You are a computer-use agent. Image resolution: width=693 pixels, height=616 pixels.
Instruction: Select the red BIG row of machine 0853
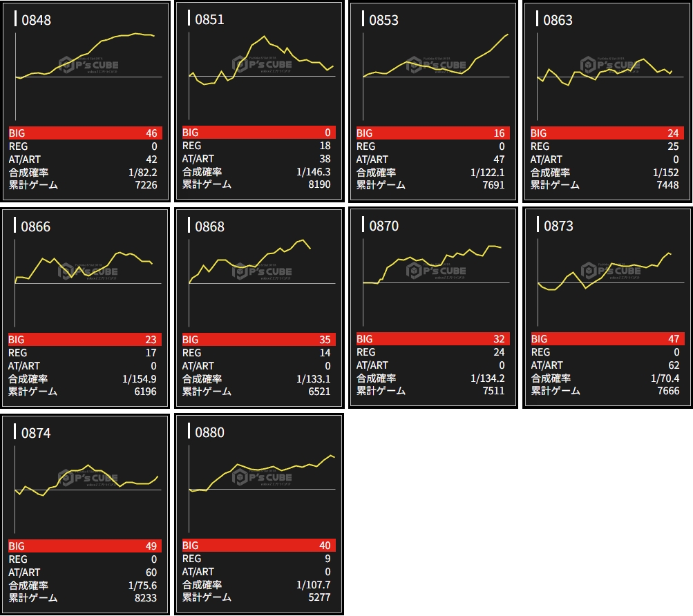[x=433, y=133]
